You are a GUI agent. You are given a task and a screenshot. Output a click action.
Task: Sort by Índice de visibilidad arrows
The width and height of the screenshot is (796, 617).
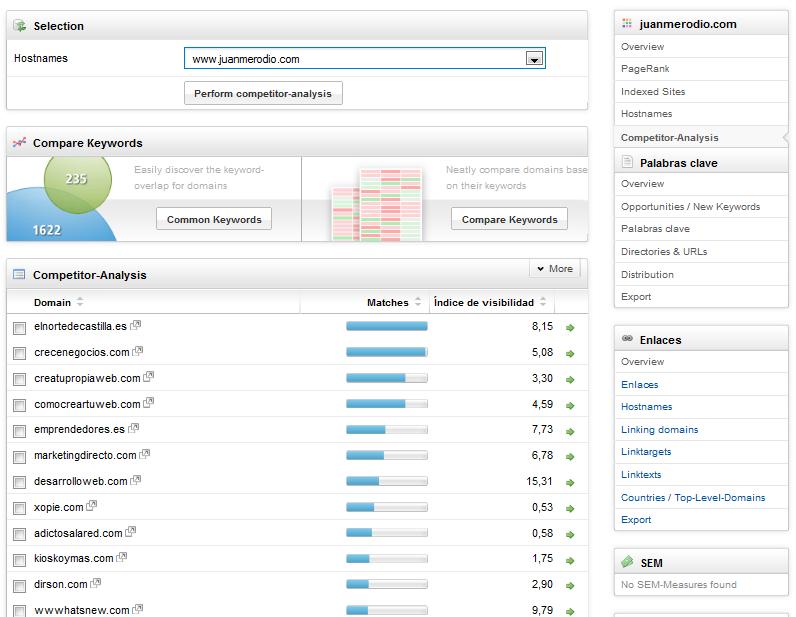[543, 302]
